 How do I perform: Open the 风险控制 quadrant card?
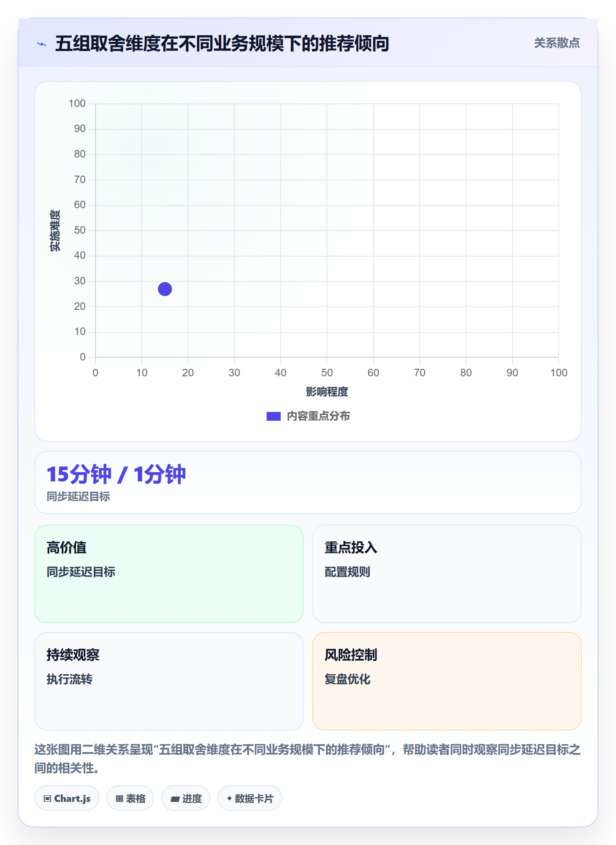(x=447, y=681)
